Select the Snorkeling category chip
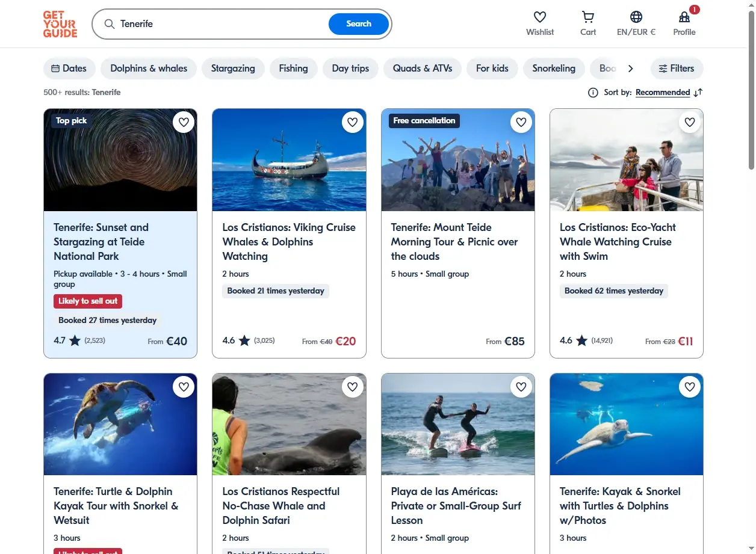 [x=554, y=69]
